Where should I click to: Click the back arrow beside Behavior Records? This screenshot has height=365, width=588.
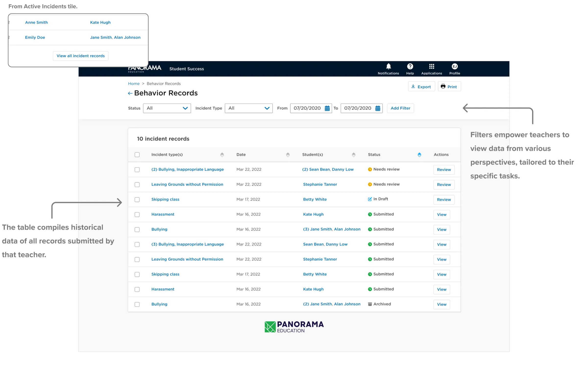tap(130, 93)
